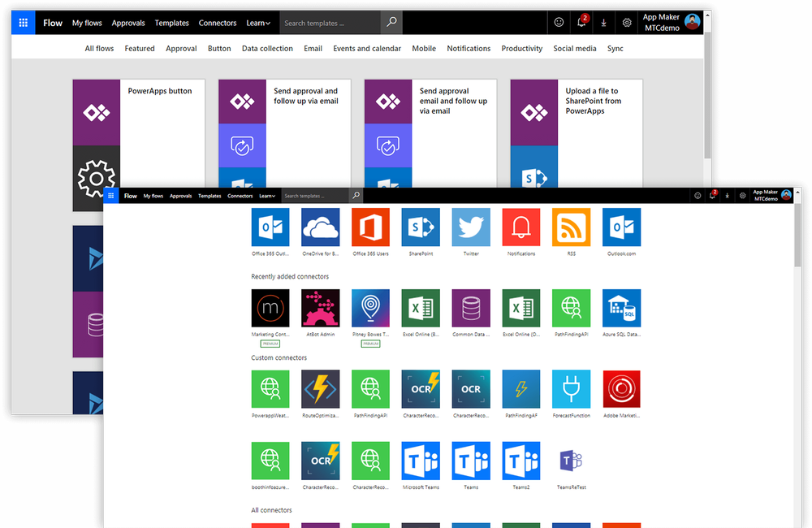Switch to the Email templates category
Image resolution: width=812 pixels, height=528 pixels.
313,49
